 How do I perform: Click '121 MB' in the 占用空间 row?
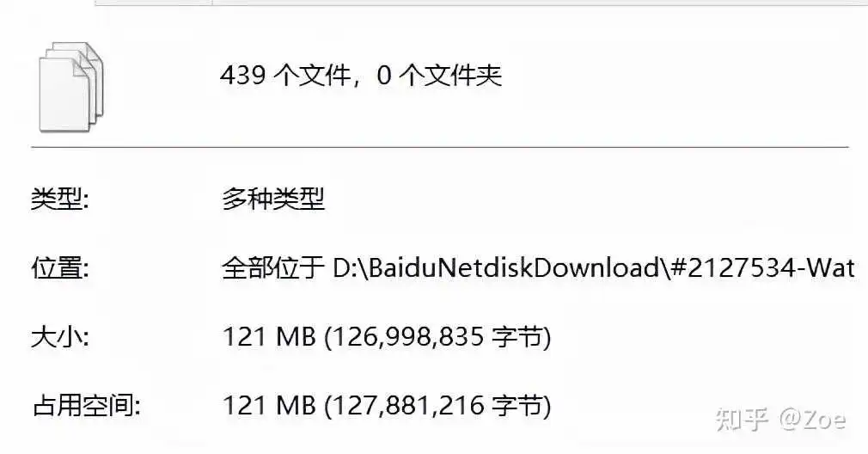coord(269,406)
